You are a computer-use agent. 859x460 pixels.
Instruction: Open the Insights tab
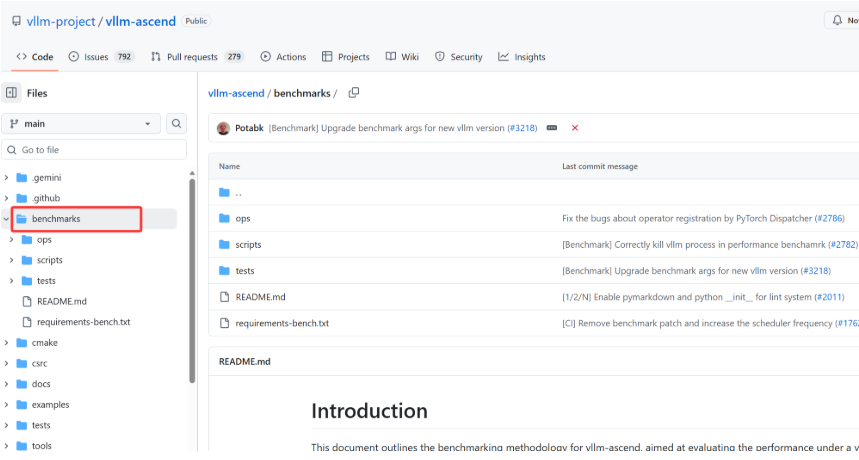click(522, 57)
